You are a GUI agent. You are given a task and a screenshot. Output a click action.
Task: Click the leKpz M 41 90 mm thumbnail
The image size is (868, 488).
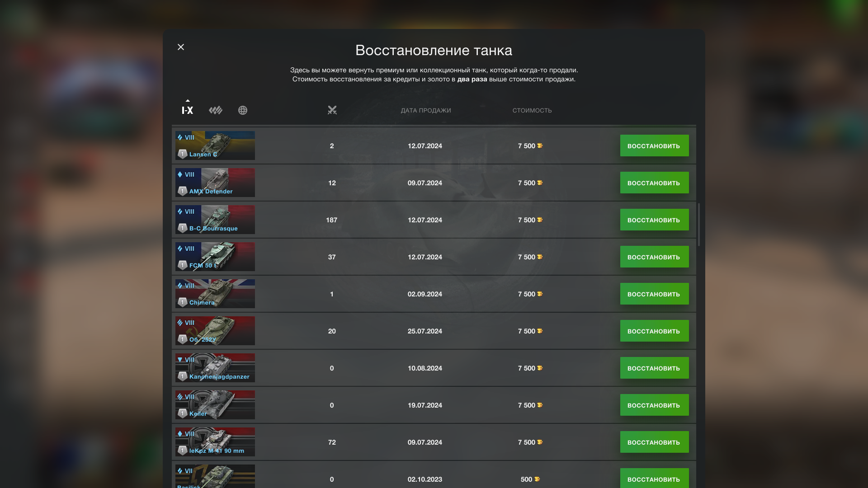(215, 442)
